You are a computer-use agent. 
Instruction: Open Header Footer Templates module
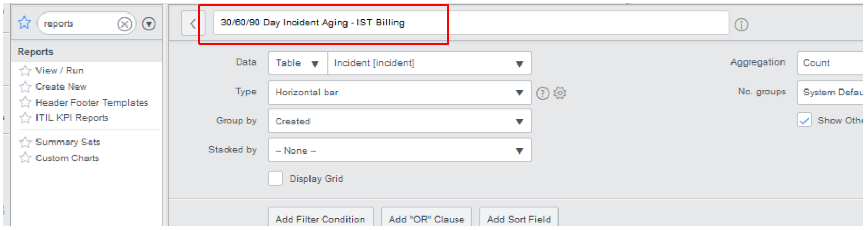click(92, 103)
